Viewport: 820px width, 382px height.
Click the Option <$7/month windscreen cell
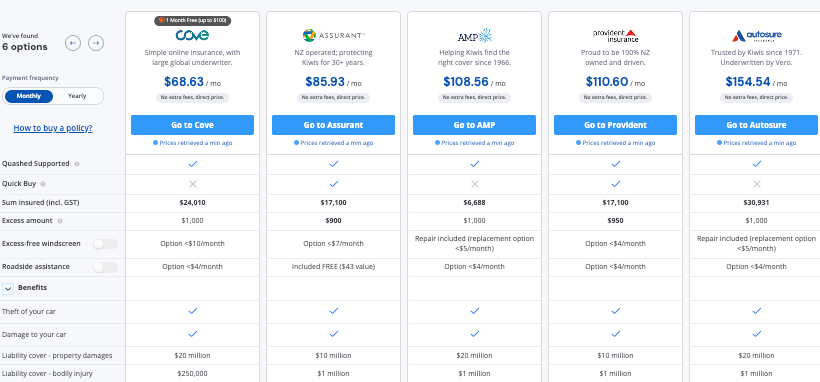click(334, 244)
